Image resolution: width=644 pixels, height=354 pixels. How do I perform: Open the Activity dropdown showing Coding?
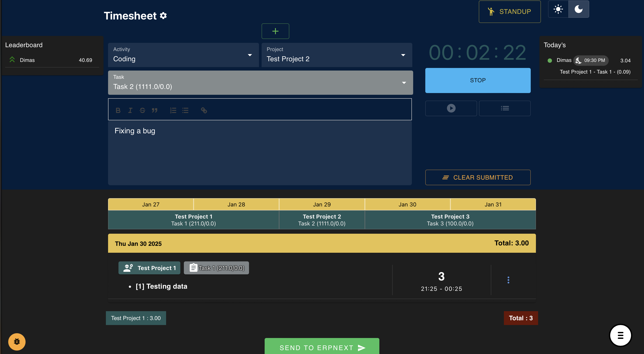[183, 55]
